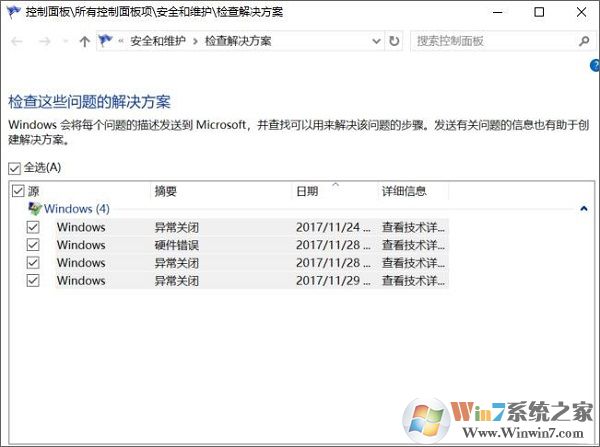The width and height of the screenshot is (600, 447).
Task: Click the Back navigation arrow
Action: coord(17,41)
